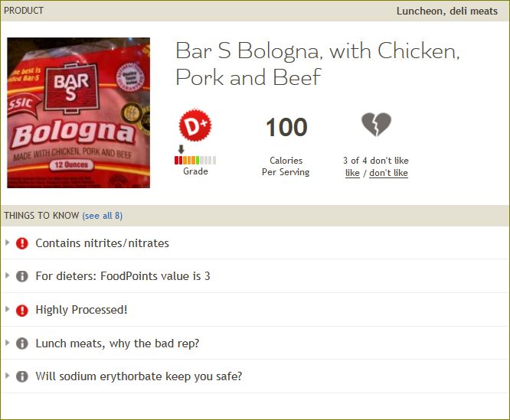Click the colored grade scale bar

[x=195, y=160]
